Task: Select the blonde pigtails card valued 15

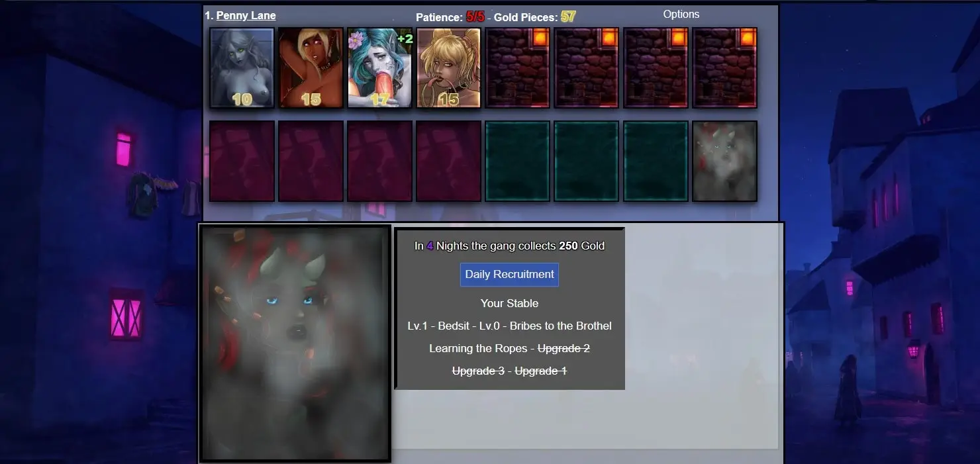Action: click(x=449, y=68)
